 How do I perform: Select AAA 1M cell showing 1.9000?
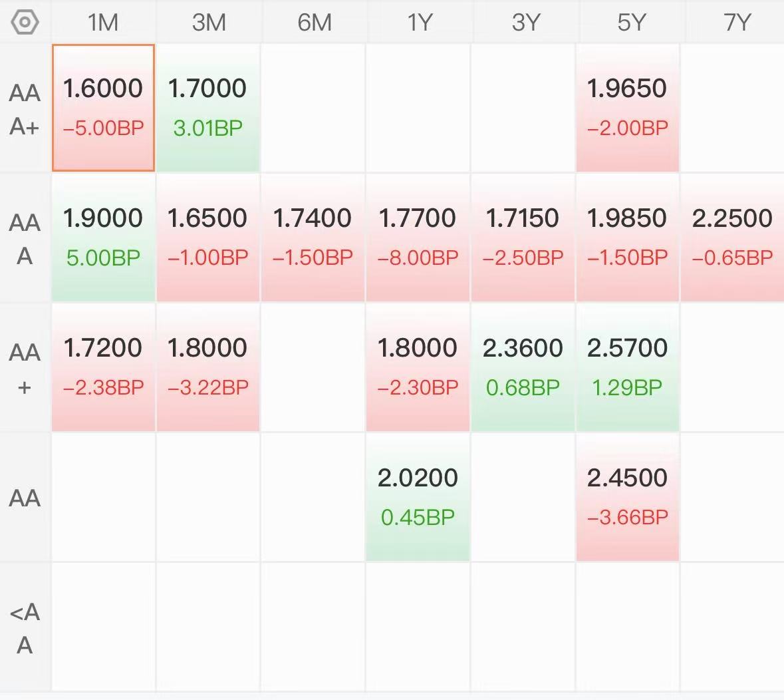point(104,238)
